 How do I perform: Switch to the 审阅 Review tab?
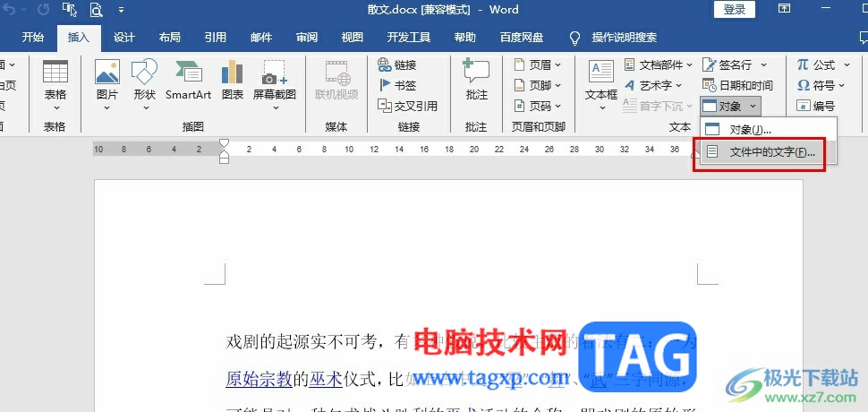click(x=307, y=38)
